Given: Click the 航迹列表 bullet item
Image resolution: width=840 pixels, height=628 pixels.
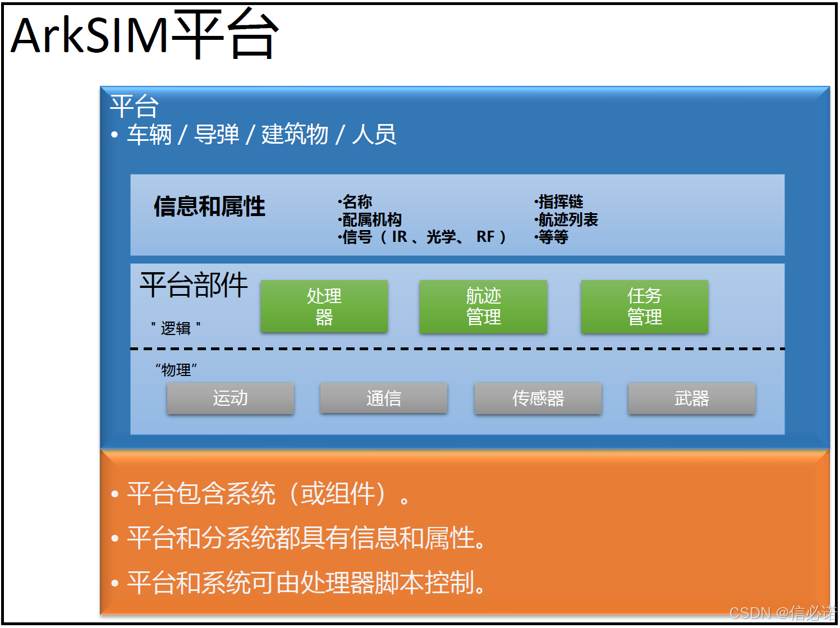Looking at the screenshot, I should point(566,219).
